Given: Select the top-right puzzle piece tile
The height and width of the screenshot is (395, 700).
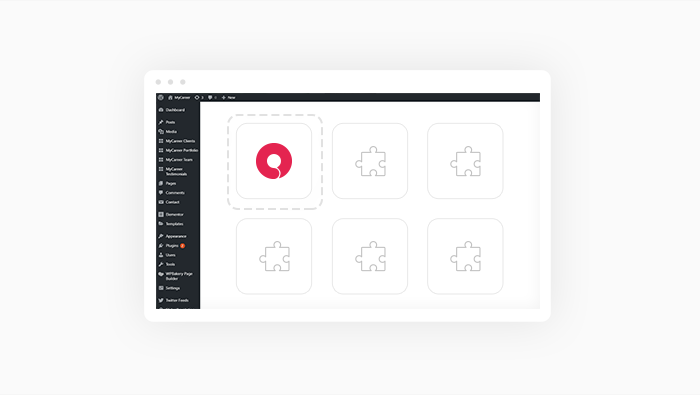Looking at the screenshot, I should click(x=465, y=161).
